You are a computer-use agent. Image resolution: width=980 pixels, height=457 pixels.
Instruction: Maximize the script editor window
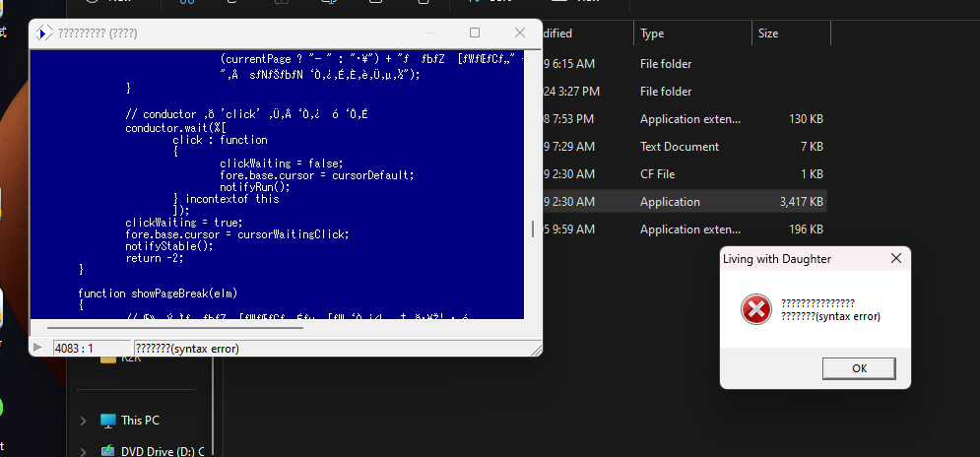point(475,33)
